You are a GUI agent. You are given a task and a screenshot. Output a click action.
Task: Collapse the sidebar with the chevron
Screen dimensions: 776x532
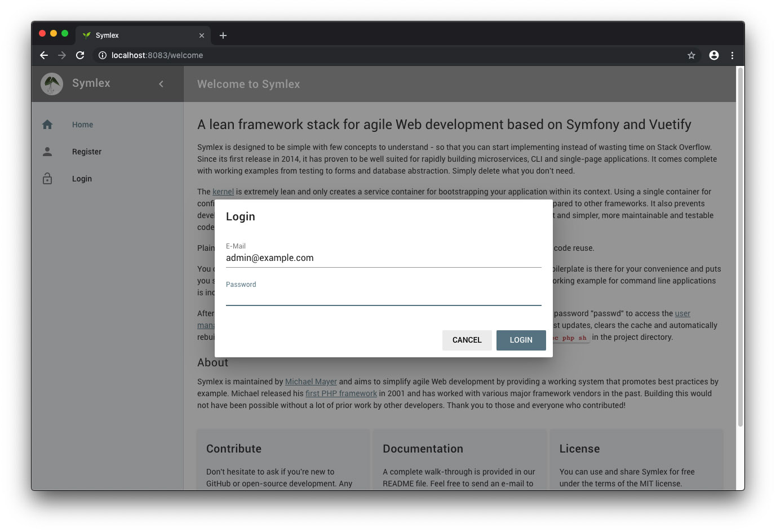click(161, 84)
